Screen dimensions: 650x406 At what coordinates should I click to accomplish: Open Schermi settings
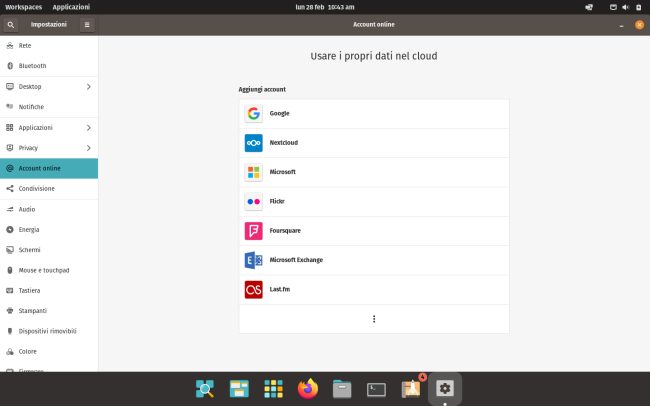(x=49, y=250)
